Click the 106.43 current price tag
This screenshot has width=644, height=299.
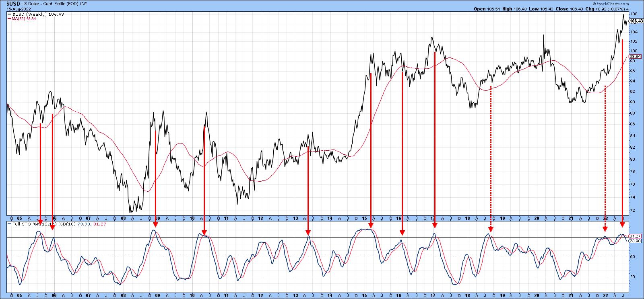click(635, 22)
